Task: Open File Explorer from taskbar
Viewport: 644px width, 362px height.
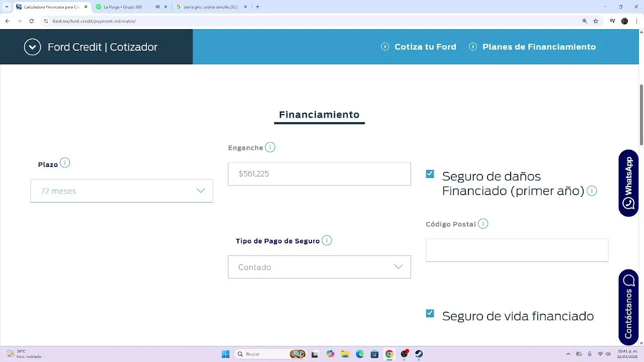Action: point(345,354)
